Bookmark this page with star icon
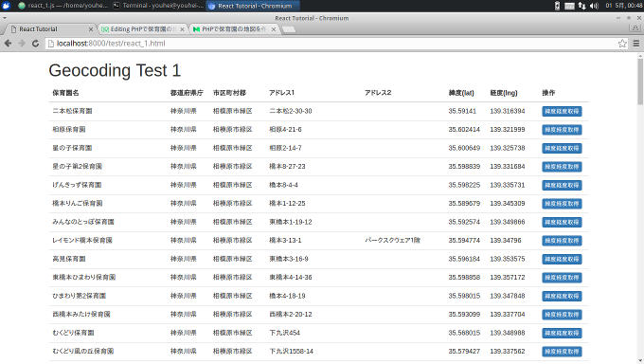The width and height of the screenshot is (644, 364). click(x=622, y=44)
